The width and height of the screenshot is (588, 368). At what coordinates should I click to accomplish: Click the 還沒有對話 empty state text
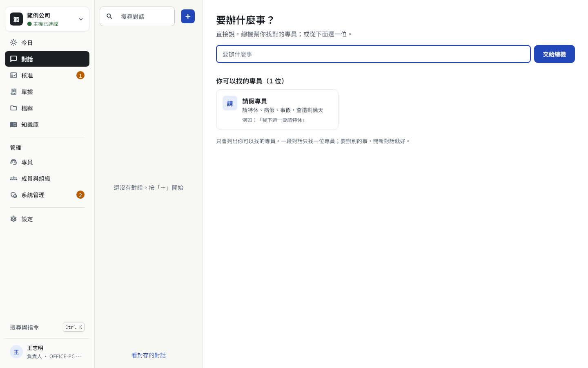149,188
